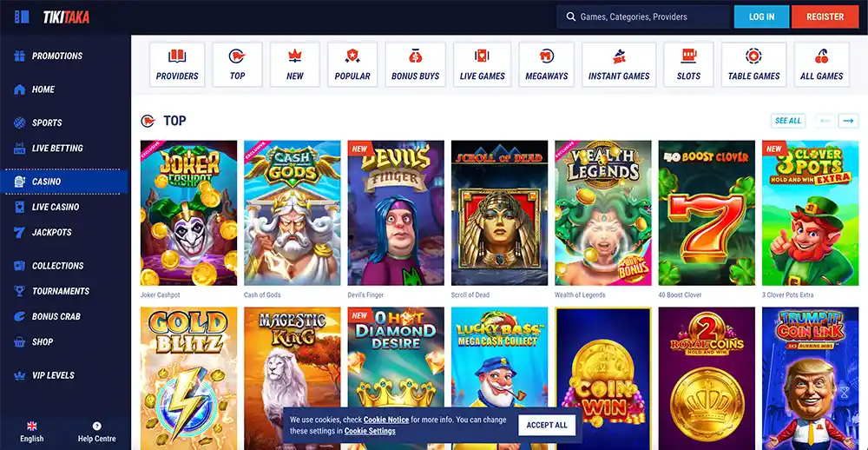Open the Scroll of Dead game thumbnail

(x=499, y=213)
